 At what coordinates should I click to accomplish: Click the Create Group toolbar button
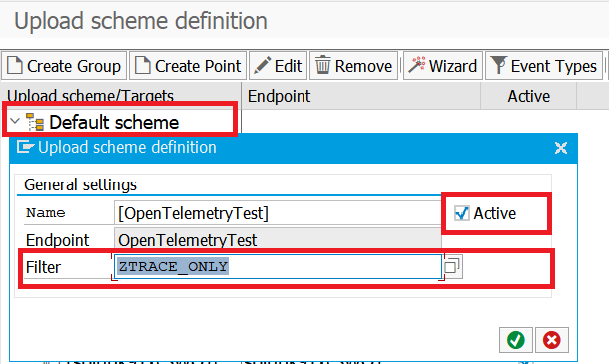pyautogui.click(x=64, y=66)
